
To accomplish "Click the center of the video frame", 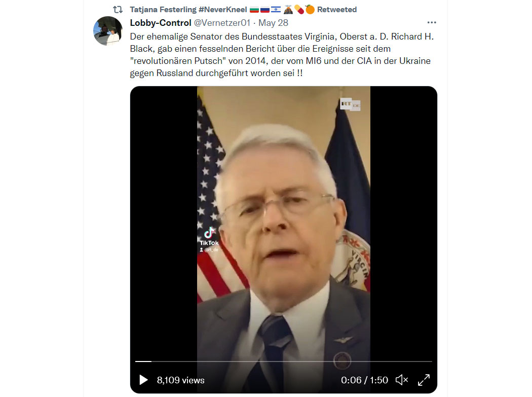I will click(x=284, y=240).
